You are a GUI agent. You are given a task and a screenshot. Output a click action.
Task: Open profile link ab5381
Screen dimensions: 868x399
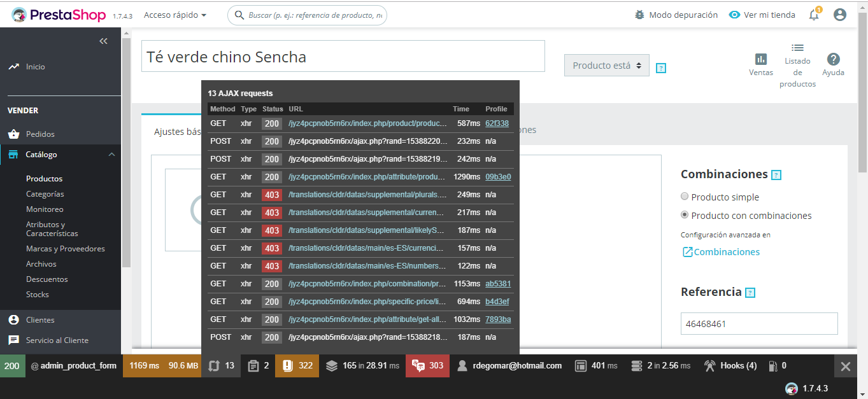point(498,284)
